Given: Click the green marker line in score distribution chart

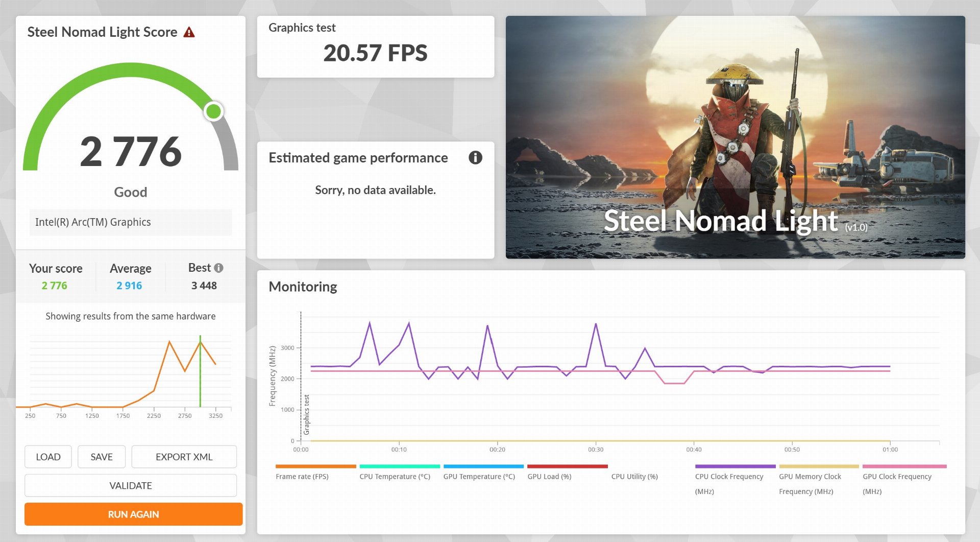Looking at the screenshot, I should point(200,371).
